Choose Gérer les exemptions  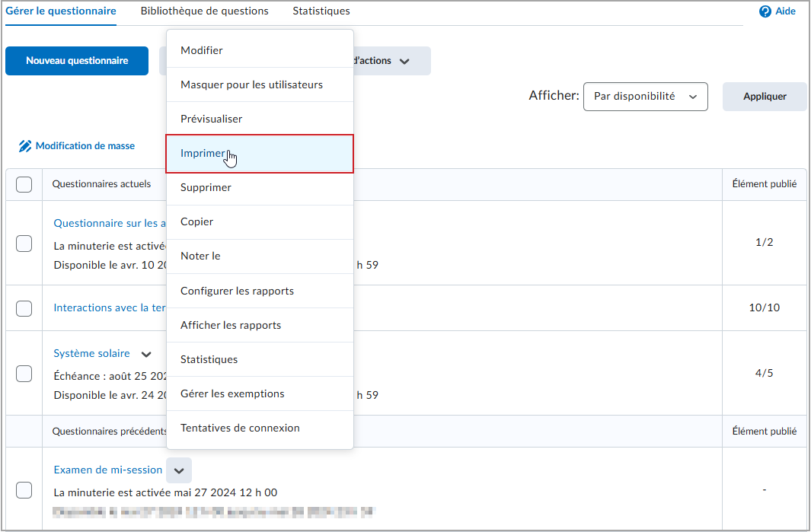coord(260,394)
